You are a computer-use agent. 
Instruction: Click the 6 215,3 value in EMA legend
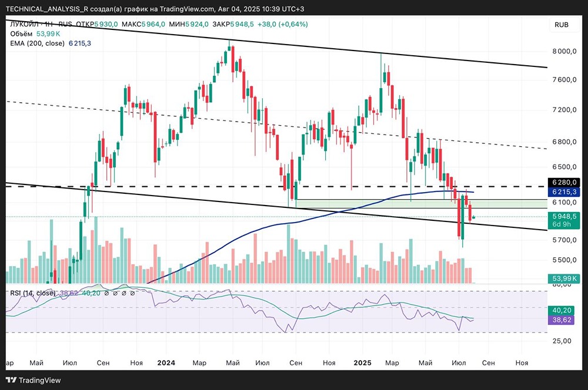(x=80, y=43)
